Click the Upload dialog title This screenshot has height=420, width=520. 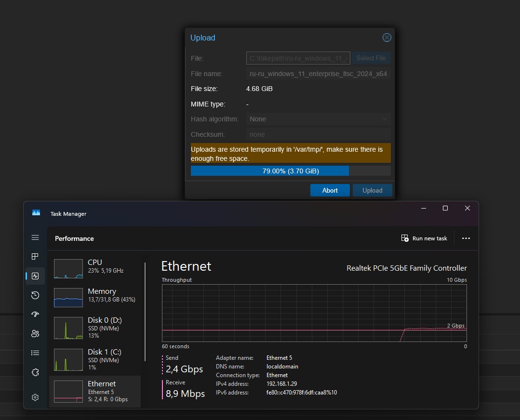(x=202, y=38)
